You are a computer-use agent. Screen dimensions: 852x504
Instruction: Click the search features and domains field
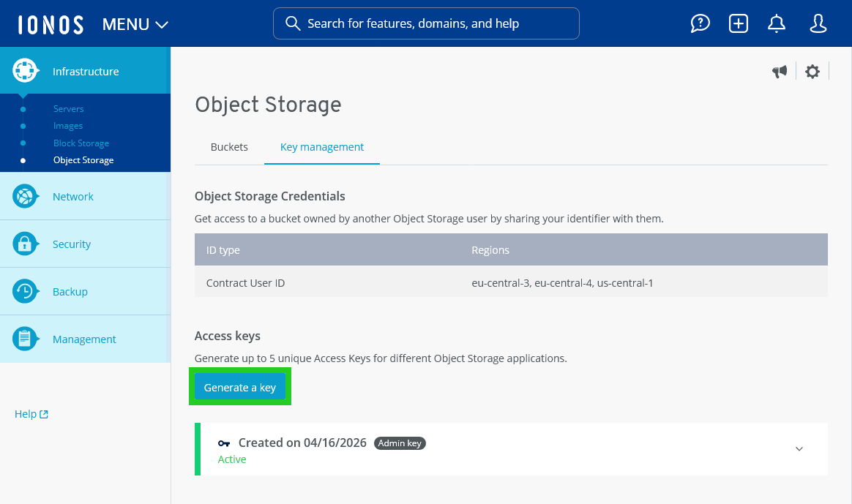click(x=426, y=23)
